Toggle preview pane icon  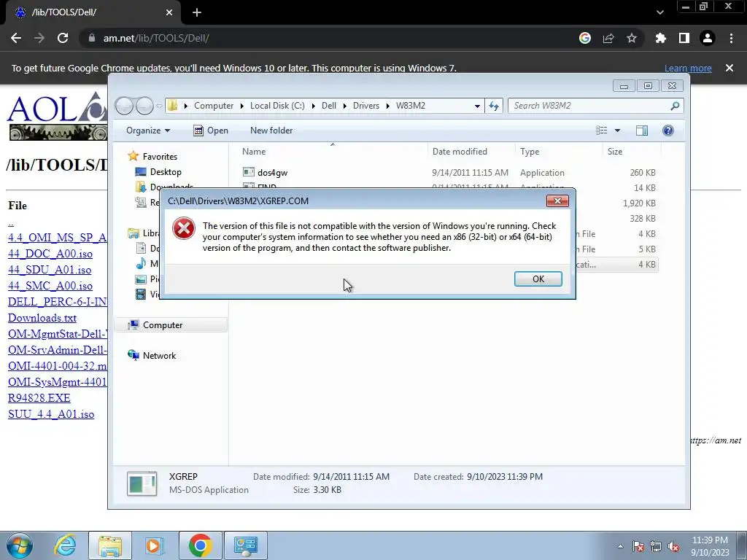642,131
